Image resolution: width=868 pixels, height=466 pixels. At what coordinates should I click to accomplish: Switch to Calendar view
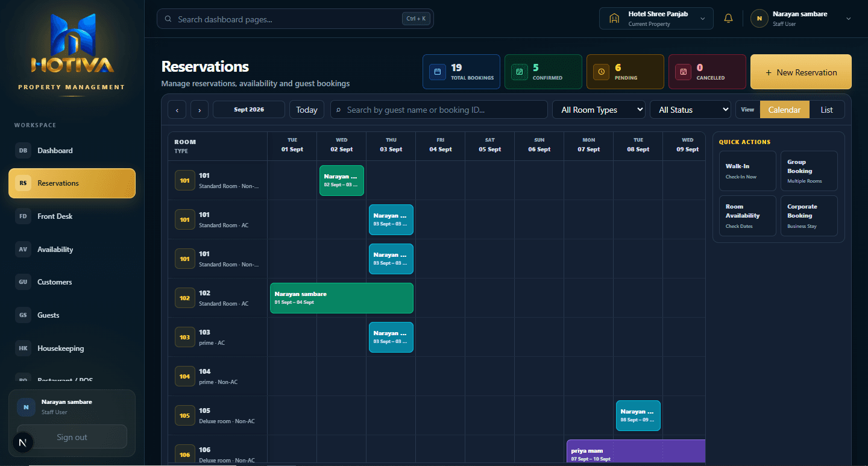tap(784, 110)
